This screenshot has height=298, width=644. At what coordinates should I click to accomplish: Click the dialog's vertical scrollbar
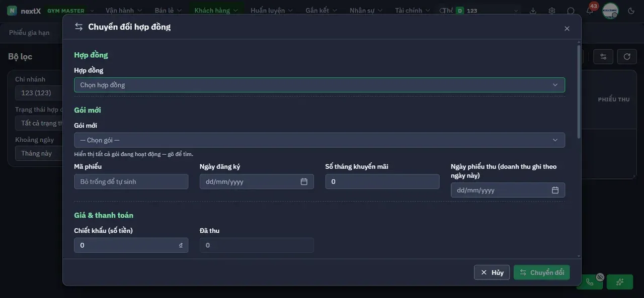[579, 91]
